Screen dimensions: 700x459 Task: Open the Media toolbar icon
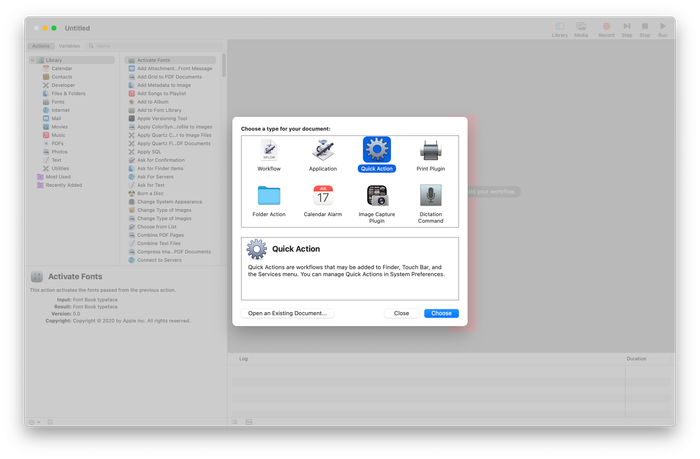581,26
